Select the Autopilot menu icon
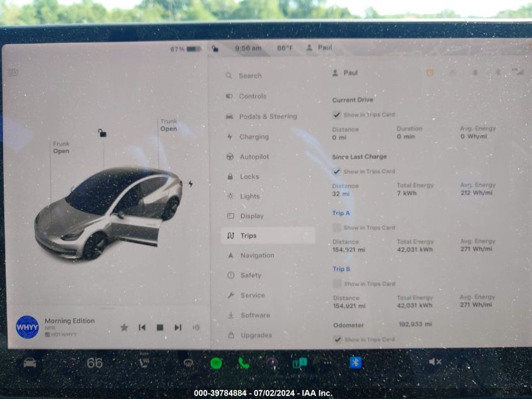Screen dimensions: 532x399 229,156
